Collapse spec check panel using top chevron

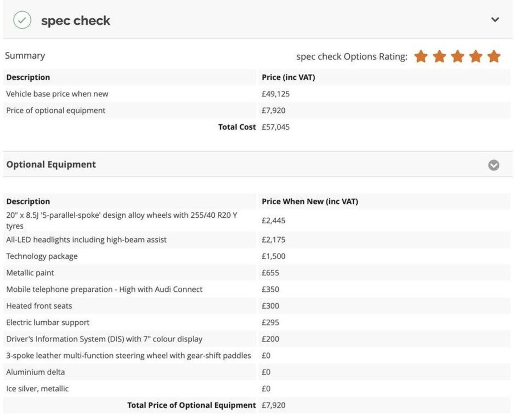click(x=495, y=20)
